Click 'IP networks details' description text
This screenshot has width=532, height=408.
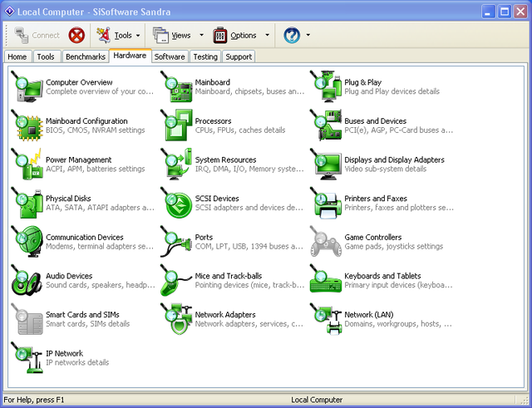77,362
